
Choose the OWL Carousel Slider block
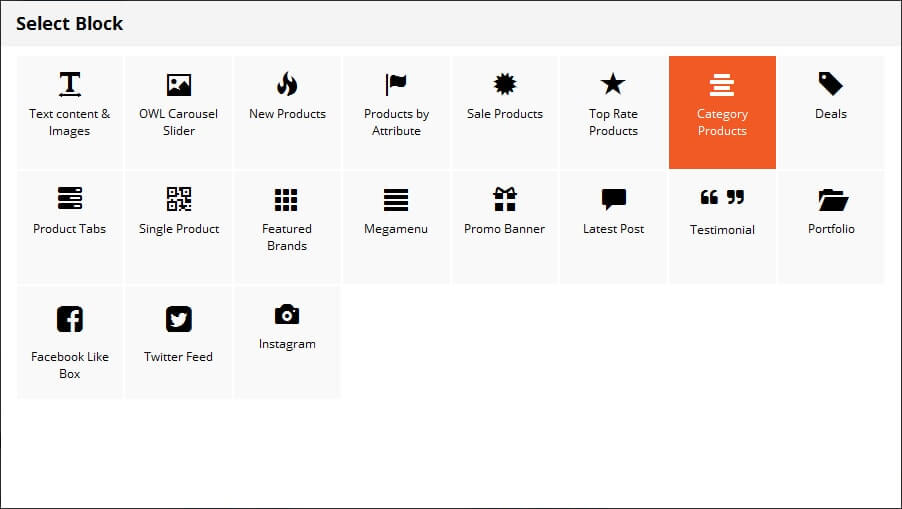178,112
